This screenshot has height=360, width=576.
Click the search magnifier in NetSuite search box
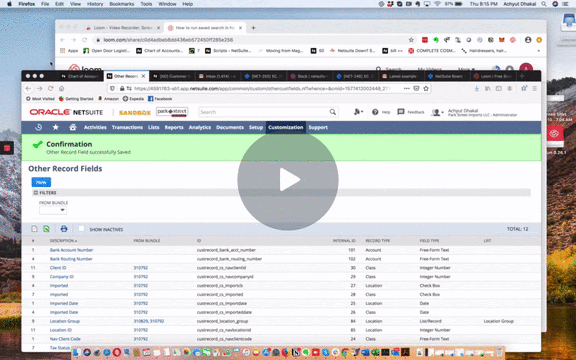click(332, 112)
